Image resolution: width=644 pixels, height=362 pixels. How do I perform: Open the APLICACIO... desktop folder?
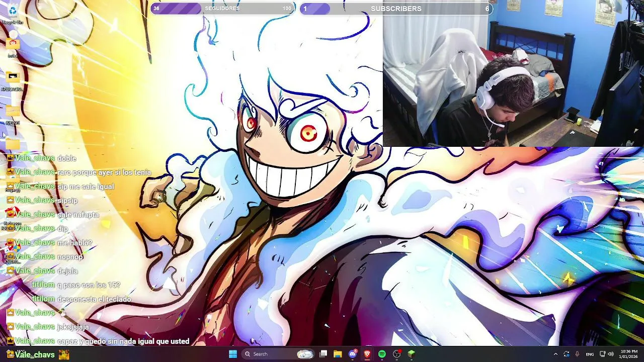13,80
